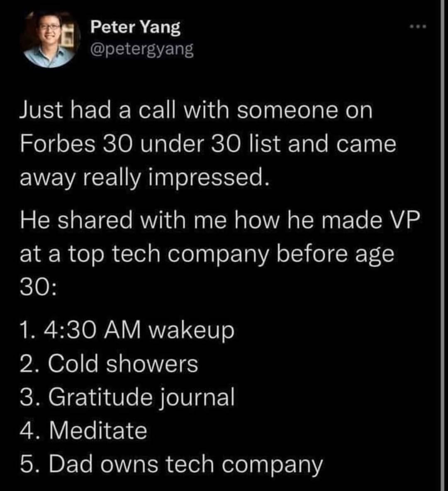Select list item '2. Cold showers'
The image size is (448, 491).
click(109, 364)
